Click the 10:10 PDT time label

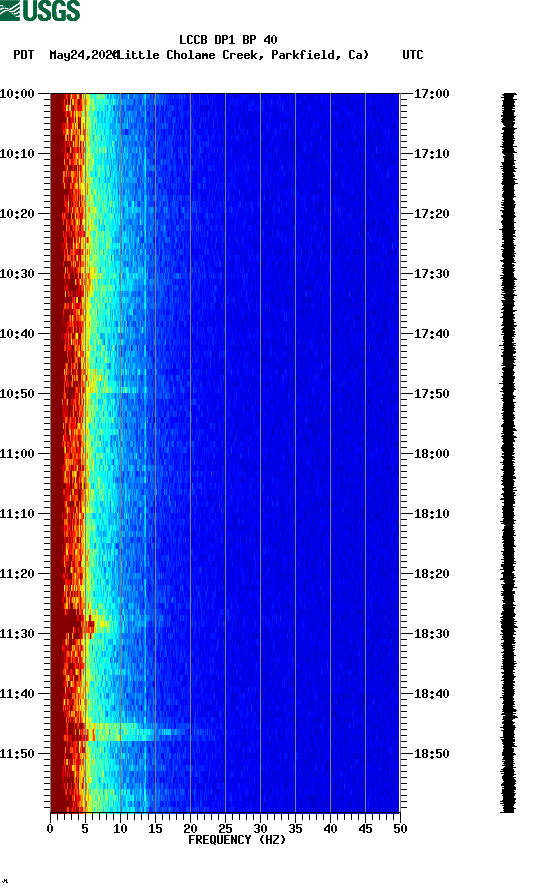[17, 154]
